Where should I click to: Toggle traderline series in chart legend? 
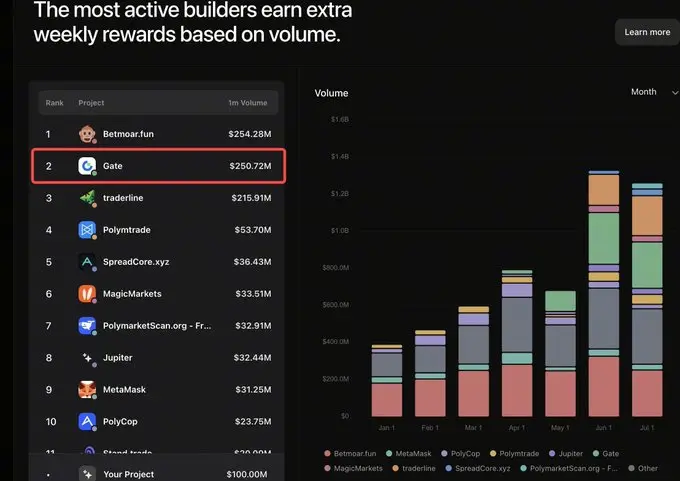(x=414, y=468)
